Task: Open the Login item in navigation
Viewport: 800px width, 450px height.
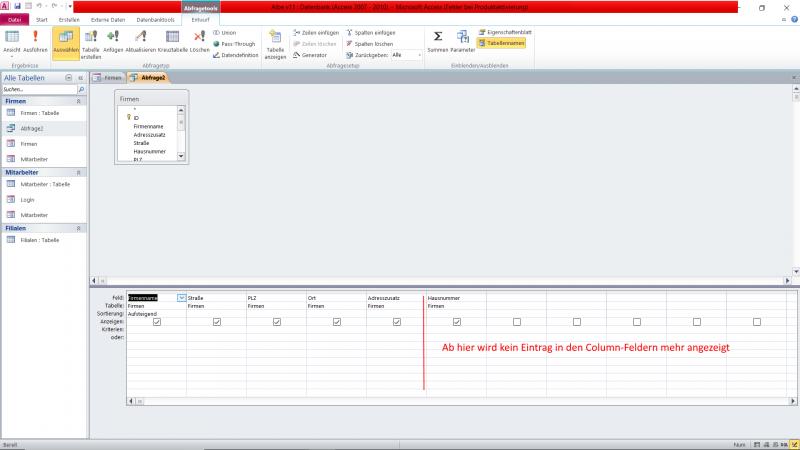Action: (44, 200)
